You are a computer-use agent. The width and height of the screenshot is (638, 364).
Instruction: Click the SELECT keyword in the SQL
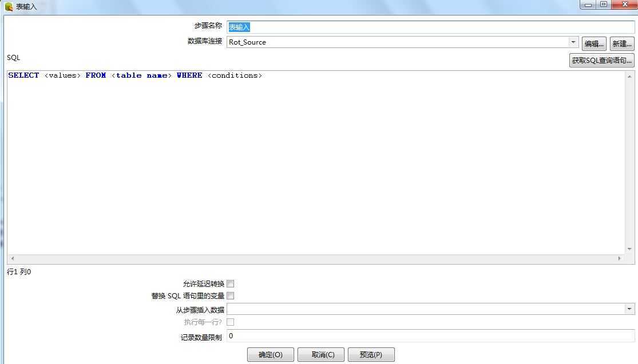(23, 75)
